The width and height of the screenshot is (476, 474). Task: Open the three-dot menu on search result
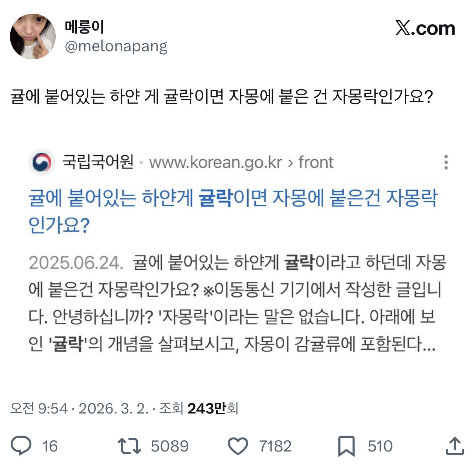(x=446, y=162)
